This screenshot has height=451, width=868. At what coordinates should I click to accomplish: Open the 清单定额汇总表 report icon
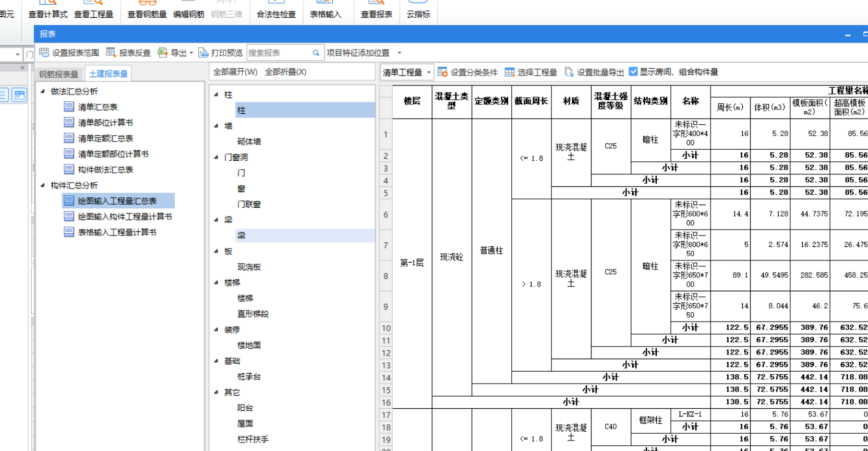(69, 138)
